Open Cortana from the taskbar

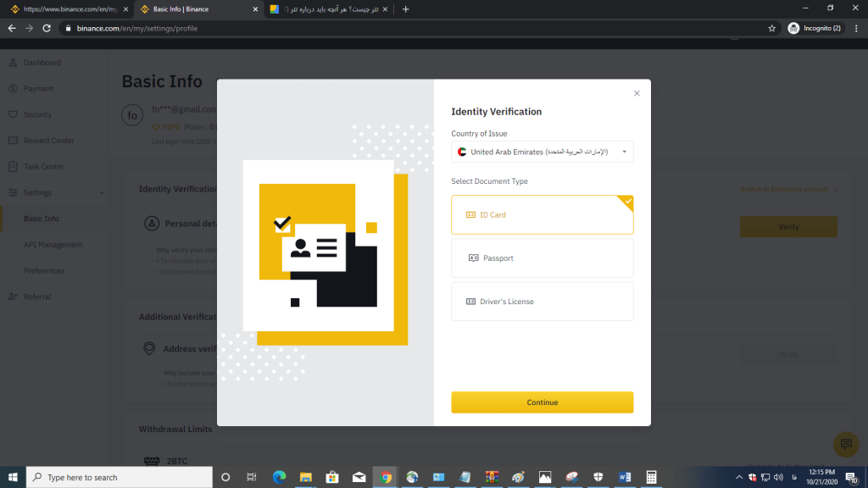coord(225,477)
